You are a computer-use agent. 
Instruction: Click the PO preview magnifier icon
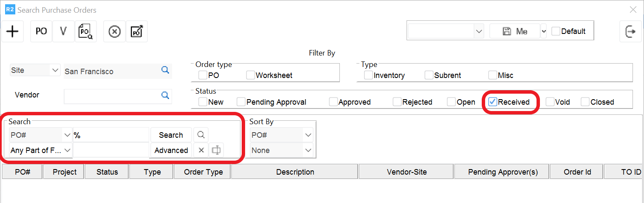(86, 31)
